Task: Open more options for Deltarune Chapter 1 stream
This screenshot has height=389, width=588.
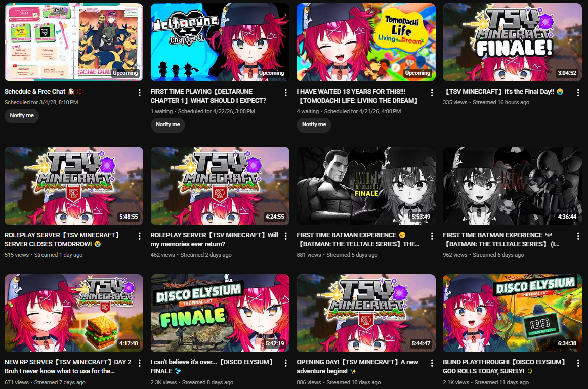Action: [286, 92]
